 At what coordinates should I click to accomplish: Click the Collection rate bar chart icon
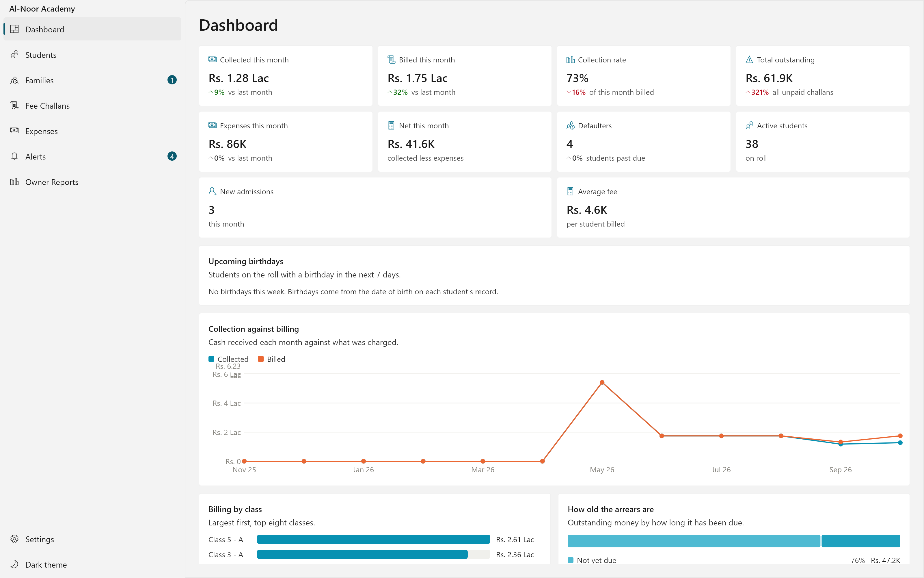(x=571, y=60)
